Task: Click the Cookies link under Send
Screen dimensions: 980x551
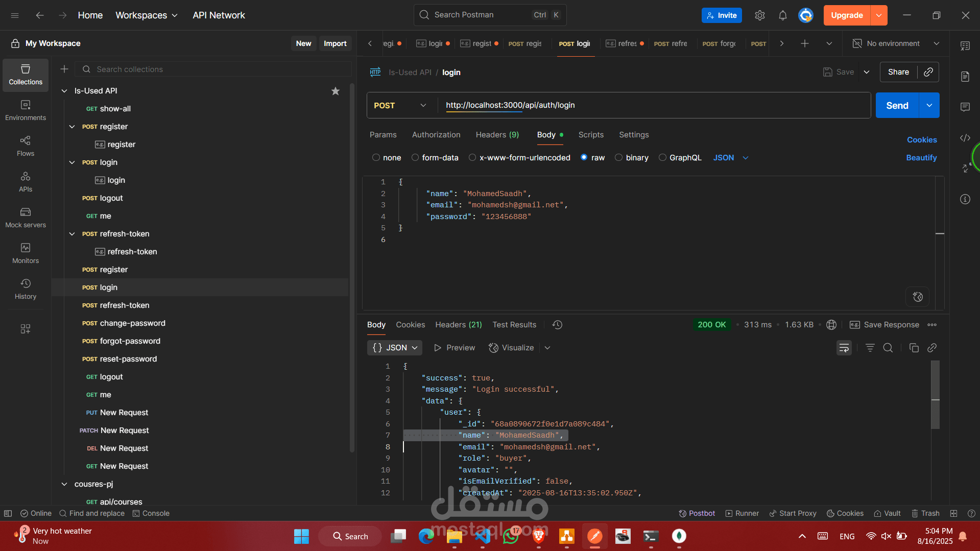Action: coord(922,140)
